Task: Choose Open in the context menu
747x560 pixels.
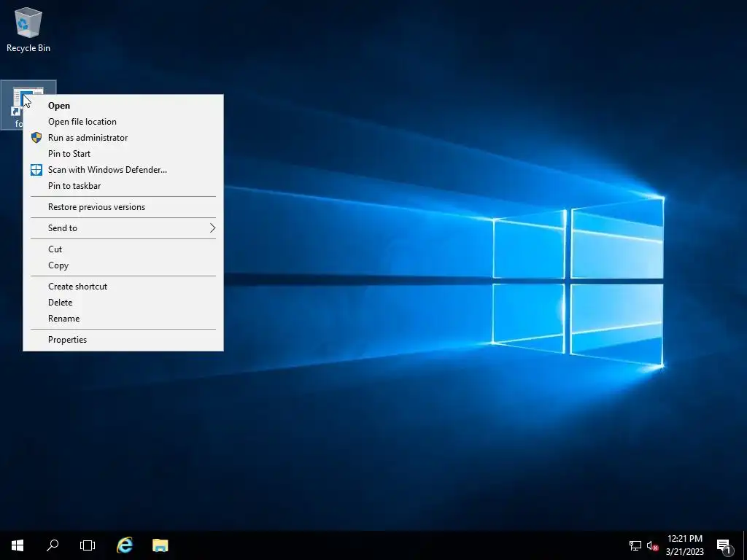Action: click(x=123, y=106)
